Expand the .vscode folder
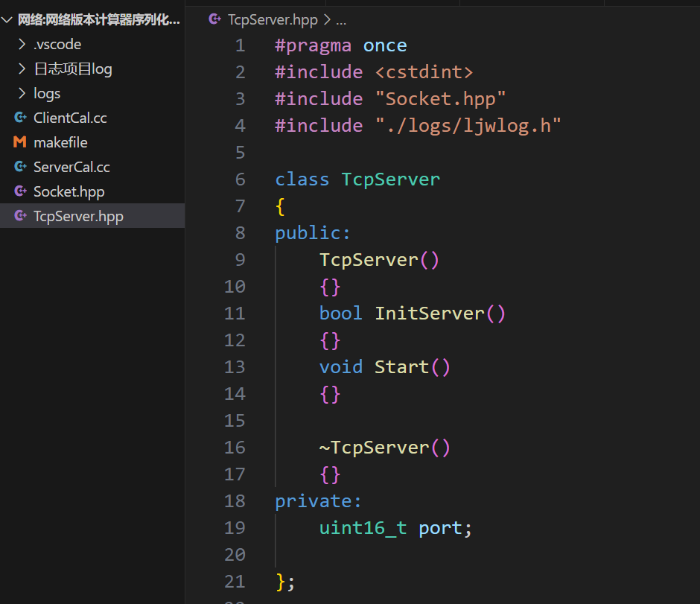This screenshot has width=700, height=604. (x=22, y=44)
